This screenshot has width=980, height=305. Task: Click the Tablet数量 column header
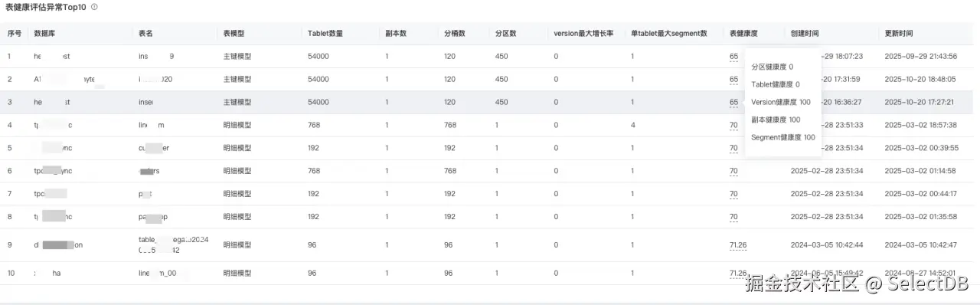click(325, 34)
